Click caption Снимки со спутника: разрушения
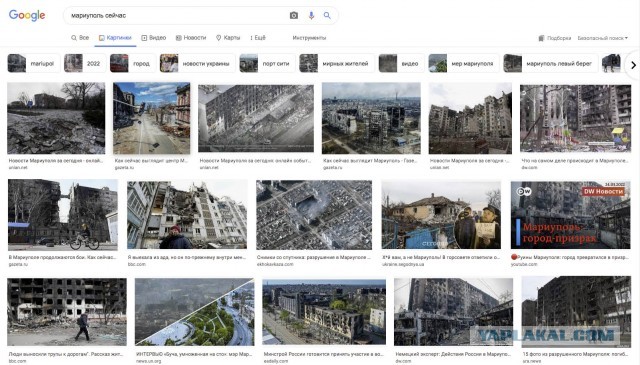 pyautogui.click(x=313, y=257)
